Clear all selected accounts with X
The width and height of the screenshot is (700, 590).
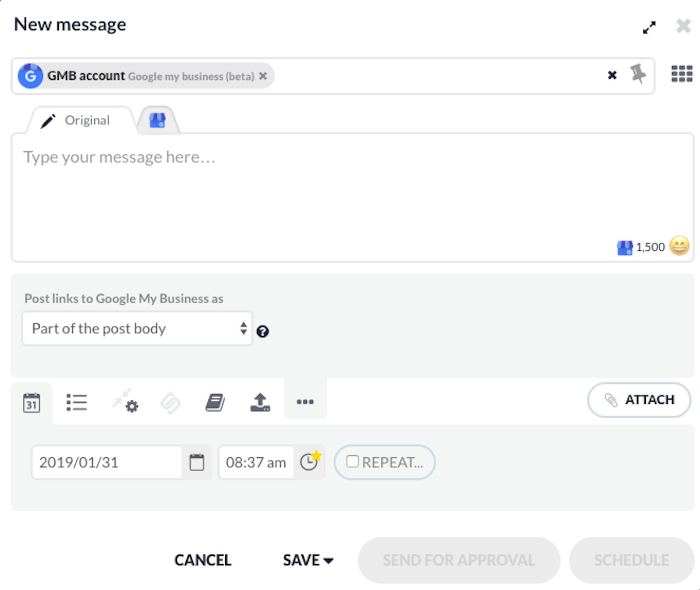point(612,75)
